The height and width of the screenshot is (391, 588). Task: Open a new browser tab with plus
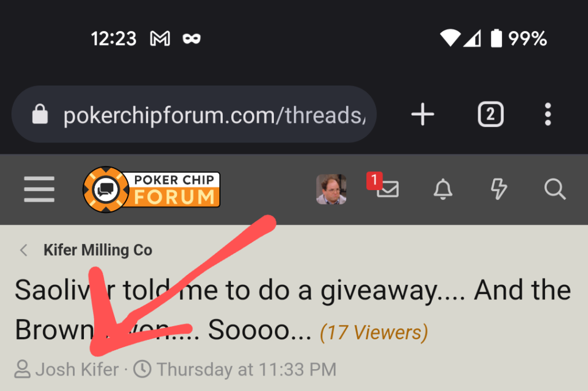pos(423,114)
